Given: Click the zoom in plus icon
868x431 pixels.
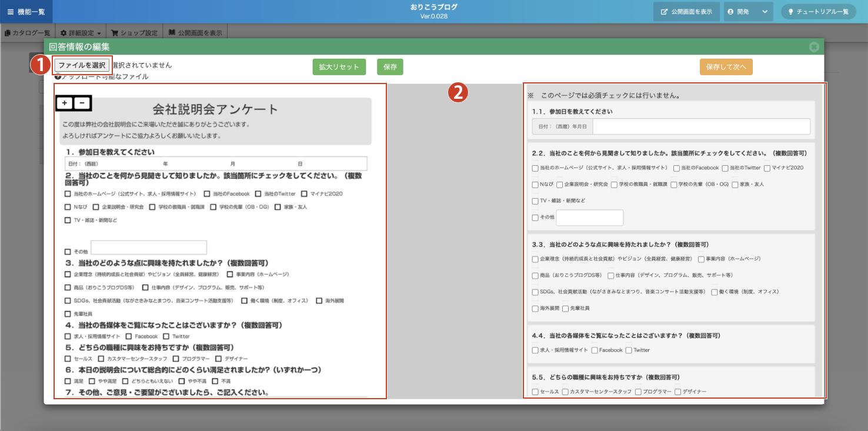Looking at the screenshot, I should tap(65, 103).
